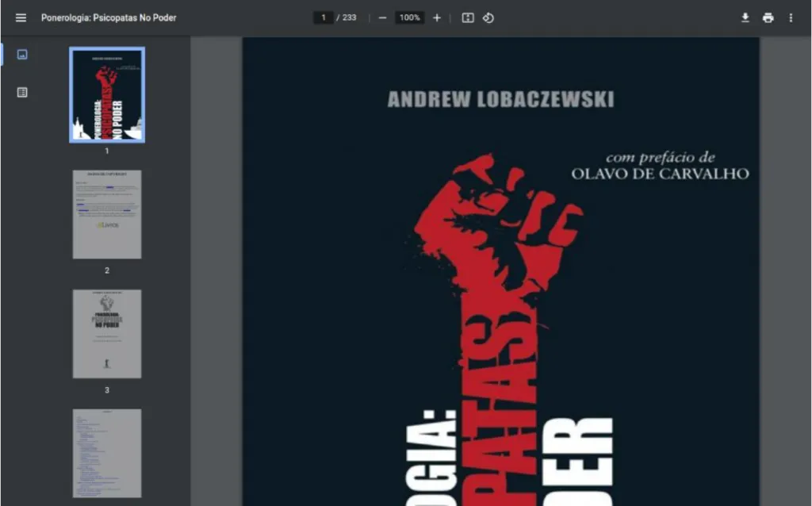Click the page number input field
The image size is (812, 506).
[324, 17]
